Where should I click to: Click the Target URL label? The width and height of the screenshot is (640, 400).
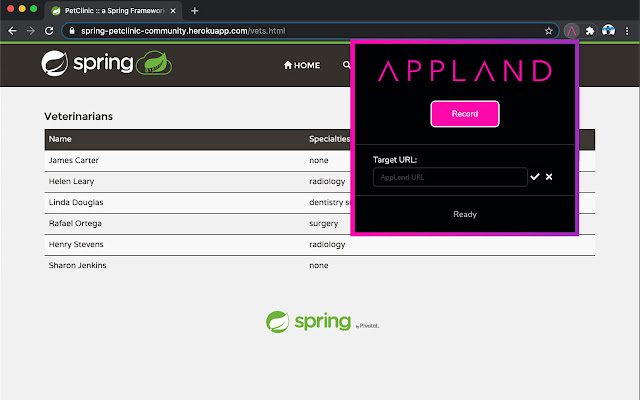(395, 160)
